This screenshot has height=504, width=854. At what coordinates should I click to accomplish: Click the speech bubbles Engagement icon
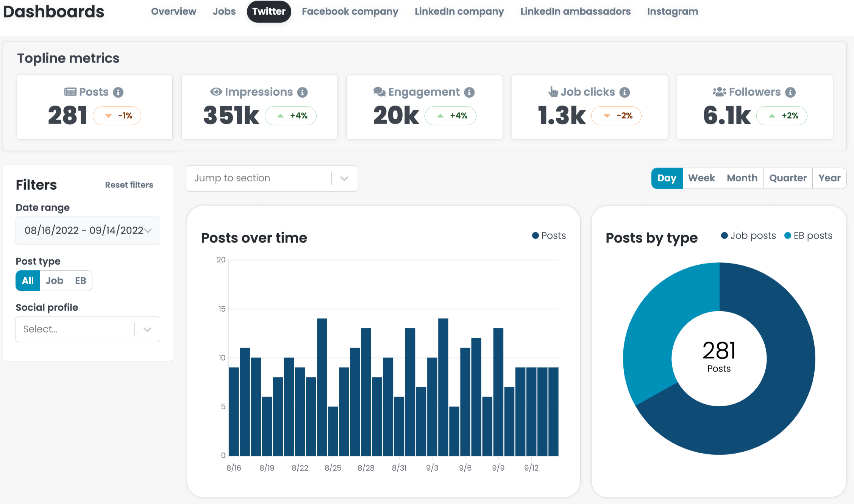tap(379, 92)
